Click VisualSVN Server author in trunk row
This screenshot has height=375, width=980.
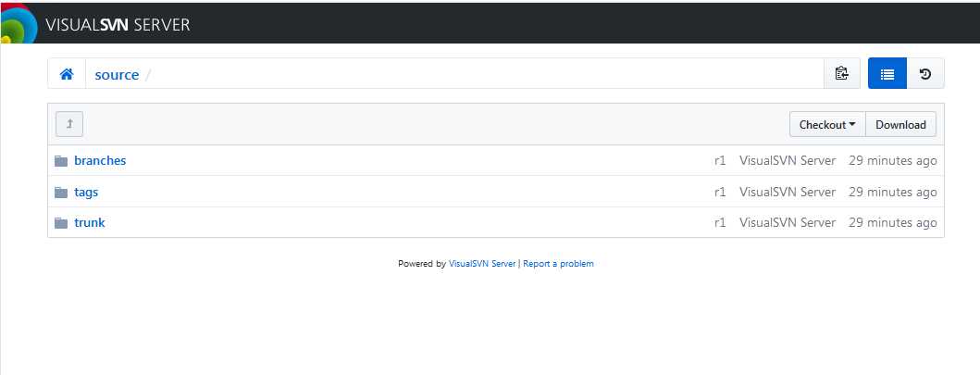788,222
